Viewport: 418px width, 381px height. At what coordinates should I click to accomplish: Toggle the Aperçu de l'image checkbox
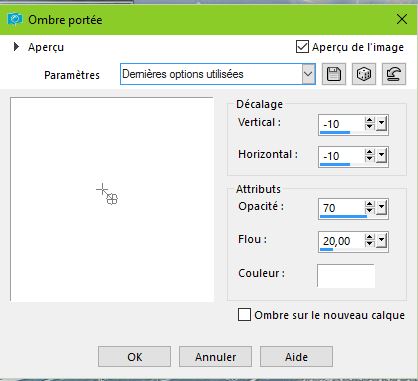tap(302, 47)
